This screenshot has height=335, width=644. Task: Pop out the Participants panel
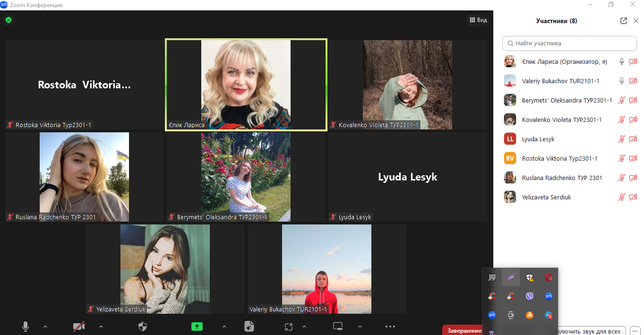tap(624, 21)
